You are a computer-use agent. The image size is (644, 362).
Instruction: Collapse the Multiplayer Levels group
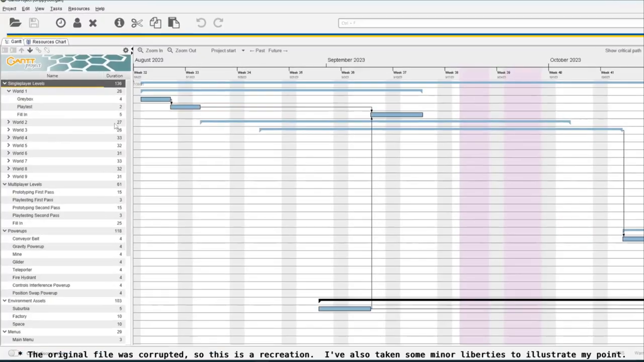pos(5,184)
